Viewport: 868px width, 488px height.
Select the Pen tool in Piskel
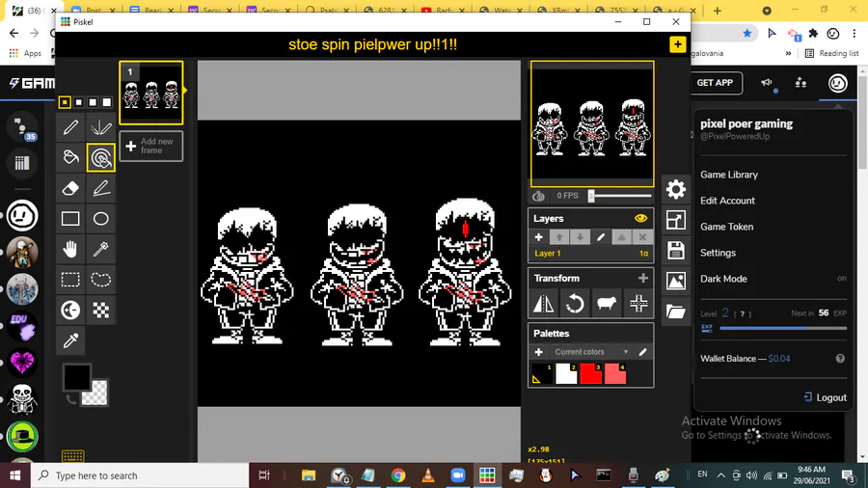70,127
